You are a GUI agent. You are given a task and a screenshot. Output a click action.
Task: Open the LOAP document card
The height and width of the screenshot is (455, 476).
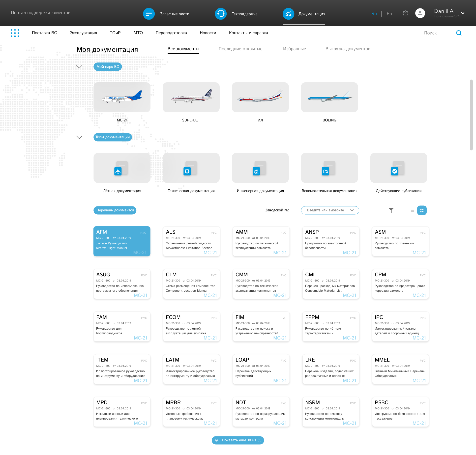pos(261,369)
